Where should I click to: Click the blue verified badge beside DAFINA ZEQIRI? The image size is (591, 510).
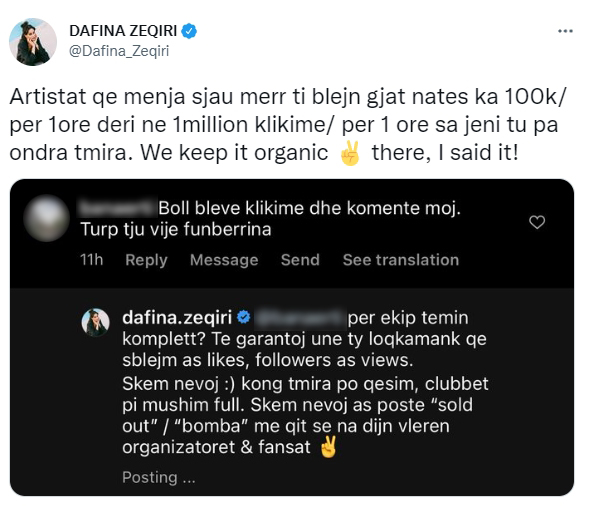click(x=189, y=31)
